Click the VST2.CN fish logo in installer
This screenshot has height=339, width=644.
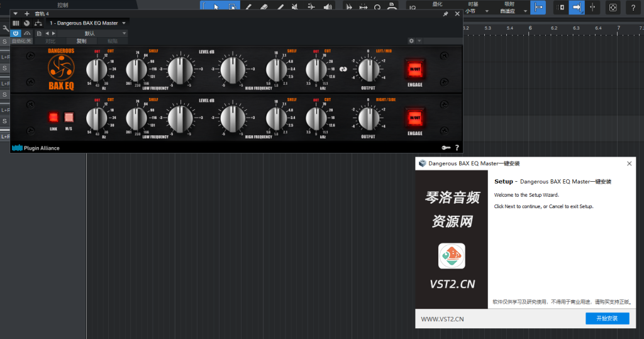point(452,255)
